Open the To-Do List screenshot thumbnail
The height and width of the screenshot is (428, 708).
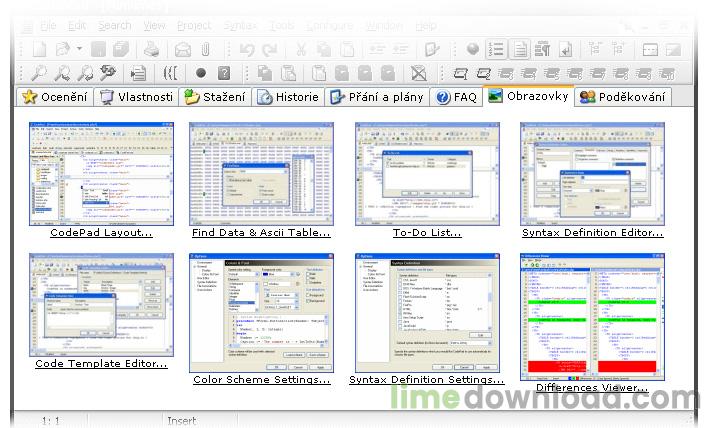[426, 172]
